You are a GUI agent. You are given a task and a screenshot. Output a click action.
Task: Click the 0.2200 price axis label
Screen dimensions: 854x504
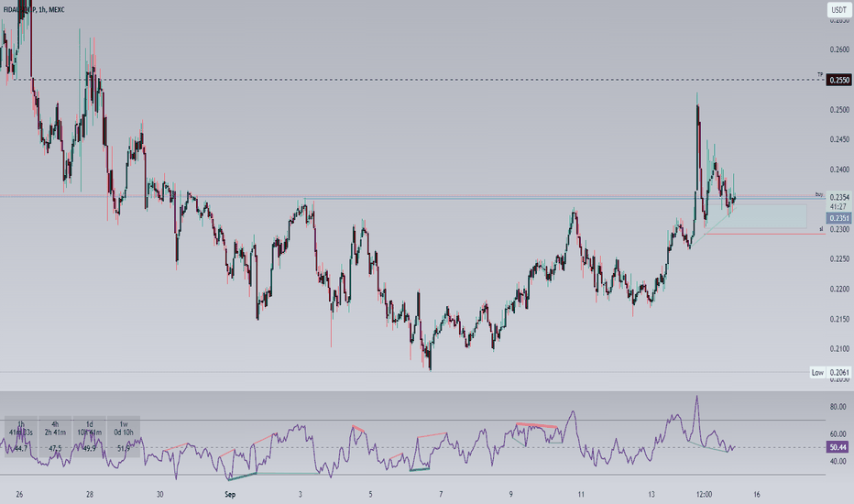[x=839, y=289]
